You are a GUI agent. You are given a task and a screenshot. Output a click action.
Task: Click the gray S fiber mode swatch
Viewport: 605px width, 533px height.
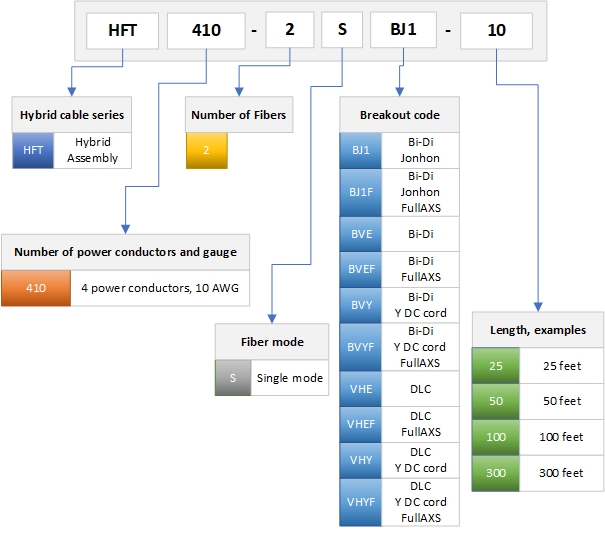[x=233, y=378]
